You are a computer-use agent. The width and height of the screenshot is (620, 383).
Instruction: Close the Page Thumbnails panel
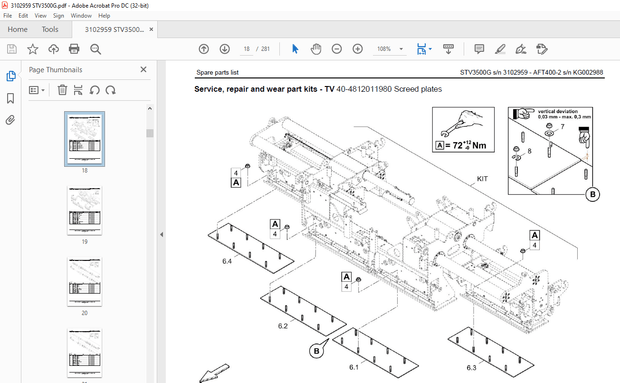(144, 70)
